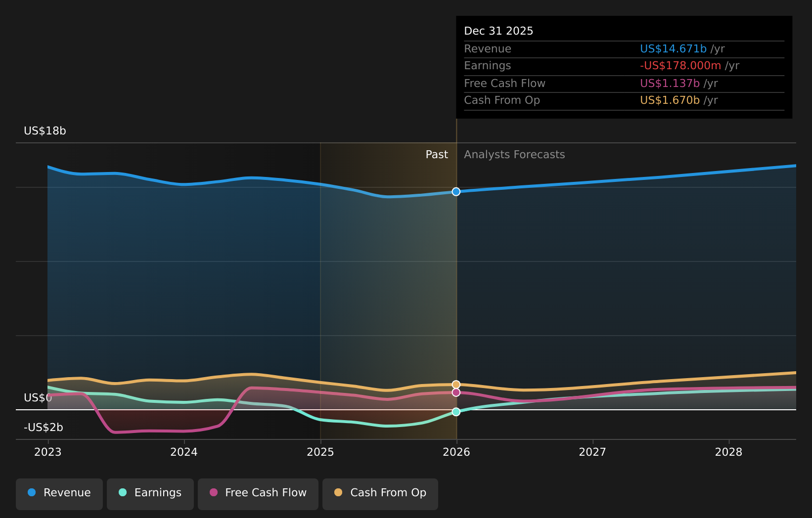Open the Analysts Forecasts view

click(x=514, y=154)
